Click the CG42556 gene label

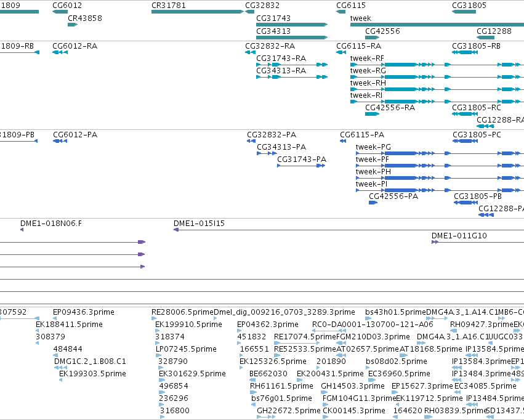(x=382, y=31)
